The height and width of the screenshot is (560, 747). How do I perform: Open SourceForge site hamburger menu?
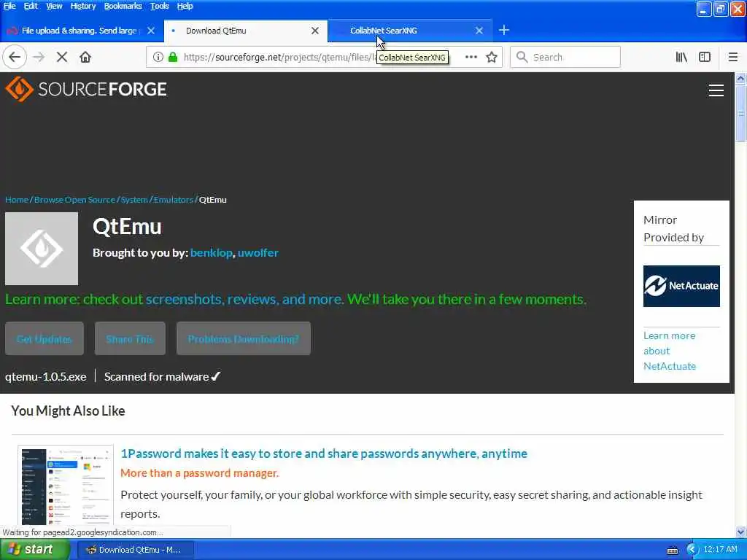(x=716, y=90)
